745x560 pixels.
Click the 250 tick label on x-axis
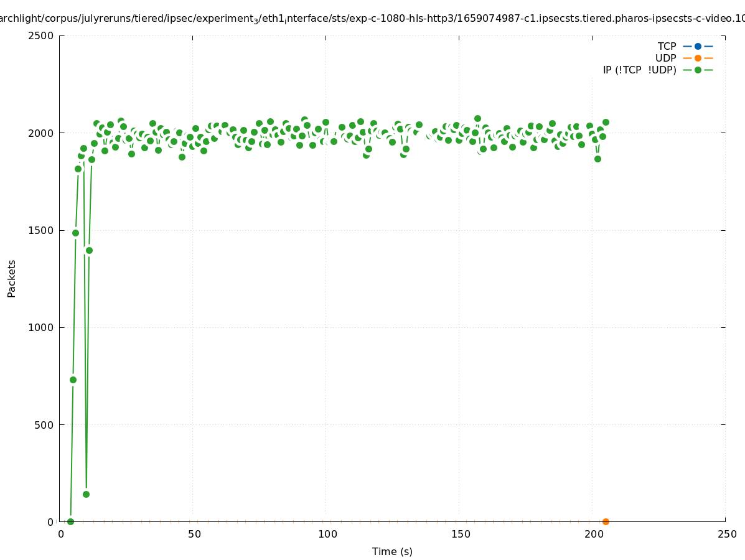point(726,534)
